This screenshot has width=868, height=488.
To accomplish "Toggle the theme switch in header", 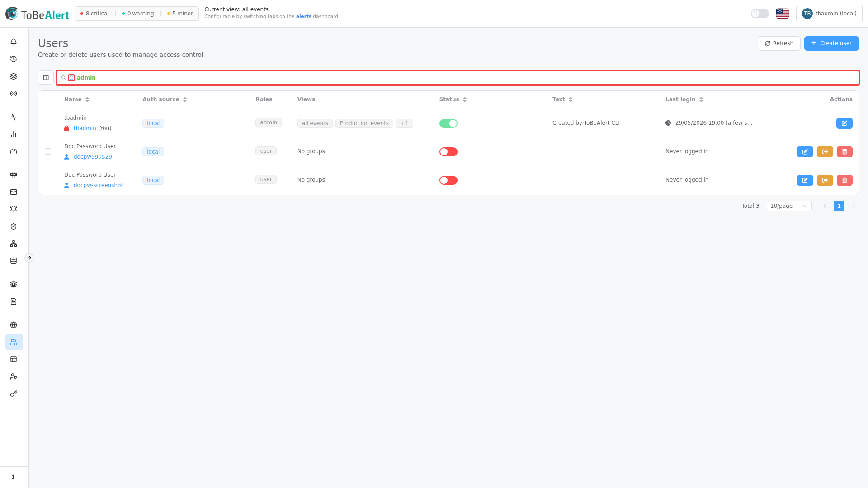I will tap(760, 14).
